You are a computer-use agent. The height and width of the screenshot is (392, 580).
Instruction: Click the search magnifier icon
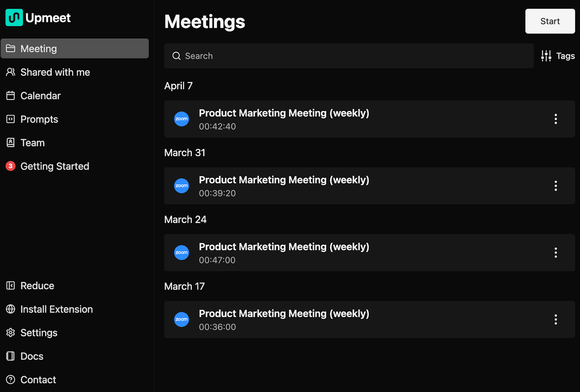pyautogui.click(x=176, y=56)
